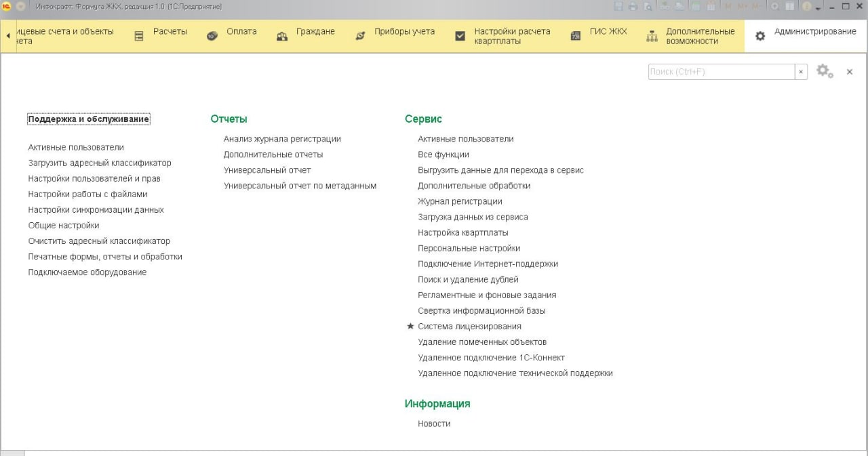Open Активные пользователи under Поддержка и обслуживание

point(76,147)
